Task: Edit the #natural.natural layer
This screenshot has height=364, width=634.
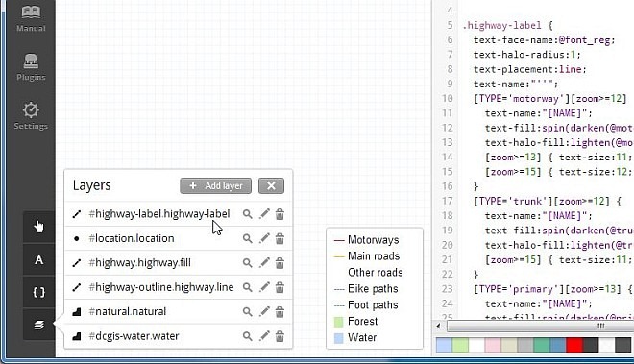Action: pyautogui.click(x=264, y=311)
